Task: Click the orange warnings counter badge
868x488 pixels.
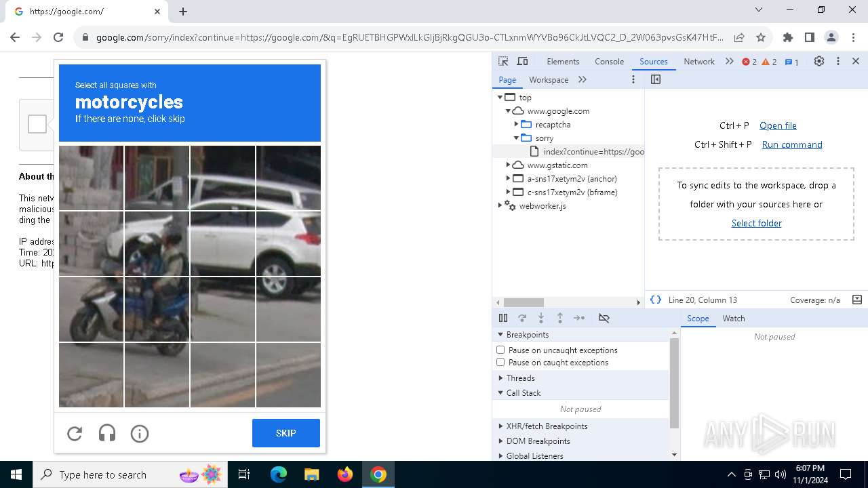Action: point(770,62)
